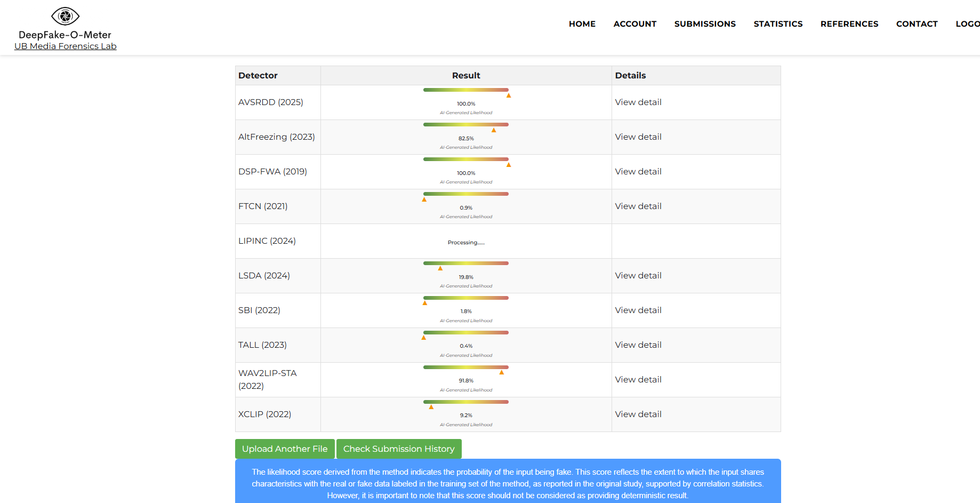Navigate to SUBMISSIONS in the navbar
Image resolution: width=980 pixels, height=503 pixels.
coord(704,24)
